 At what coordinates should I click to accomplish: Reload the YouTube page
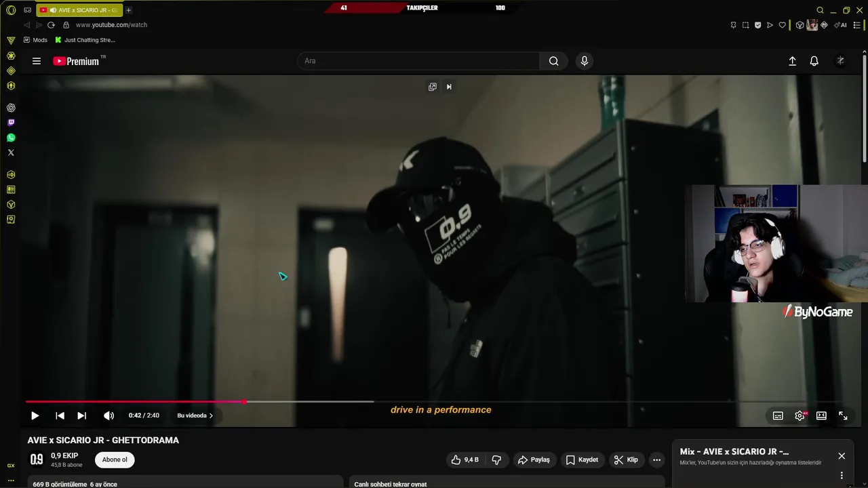pyautogui.click(x=51, y=25)
